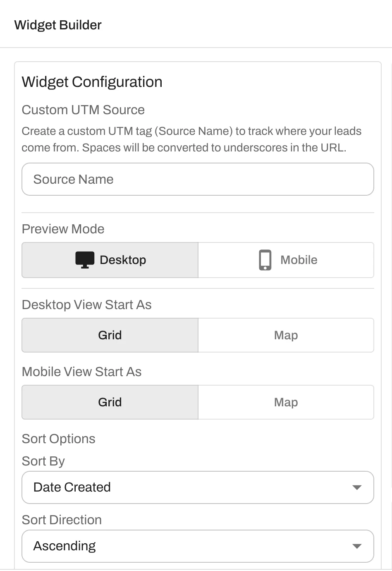Set Desktop View to start as Grid
Screen dimensions: 392x571
click(x=110, y=335)
